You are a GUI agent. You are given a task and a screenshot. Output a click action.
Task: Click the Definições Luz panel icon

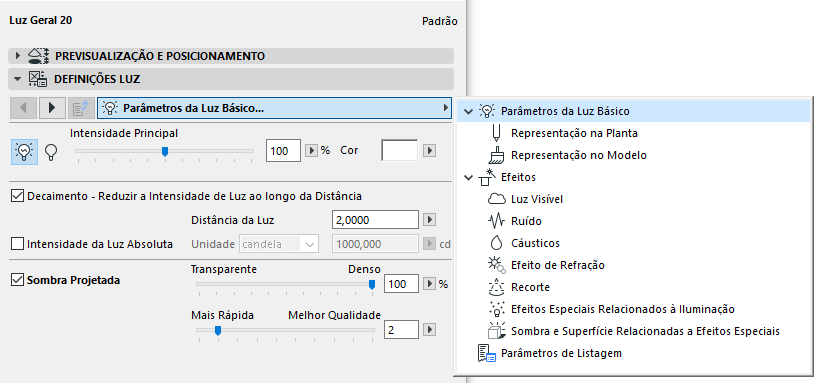pos(38,79)
